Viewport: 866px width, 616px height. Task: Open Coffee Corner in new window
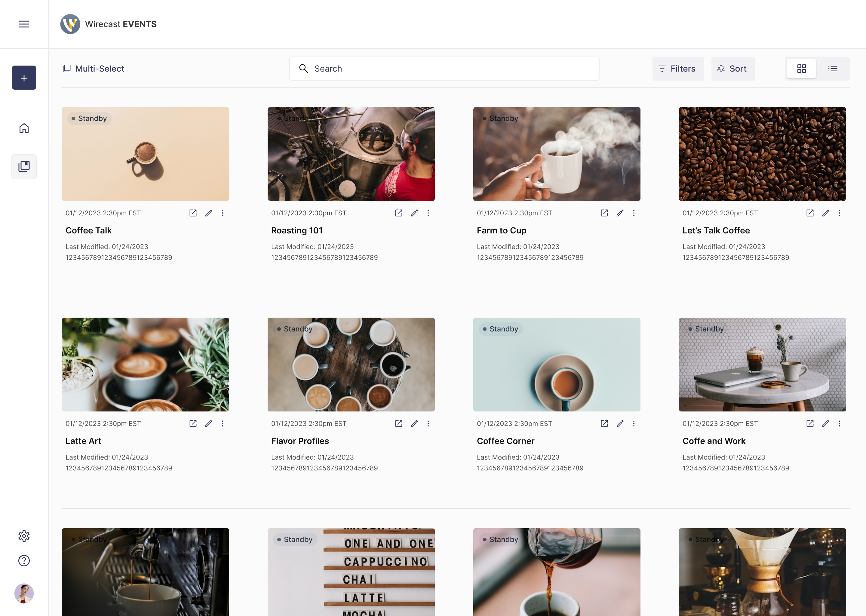point(604,423)
